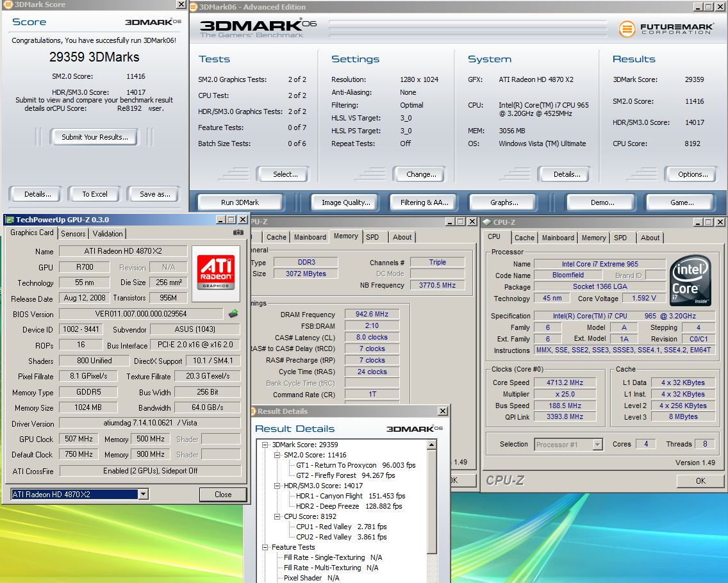
Task: Click the 3DMark Score window title icon
Action: coord(8,4)
